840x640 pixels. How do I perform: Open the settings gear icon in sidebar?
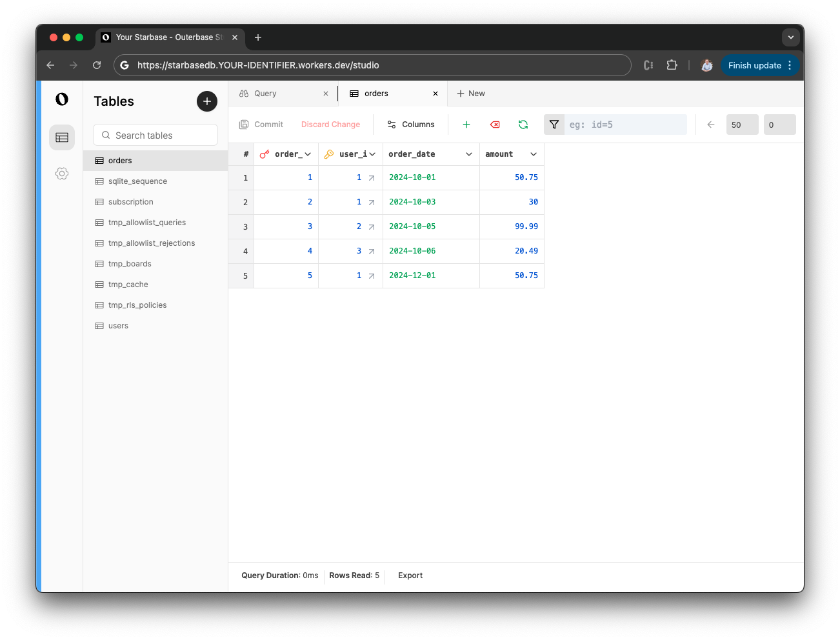click(x=62, y=174)
